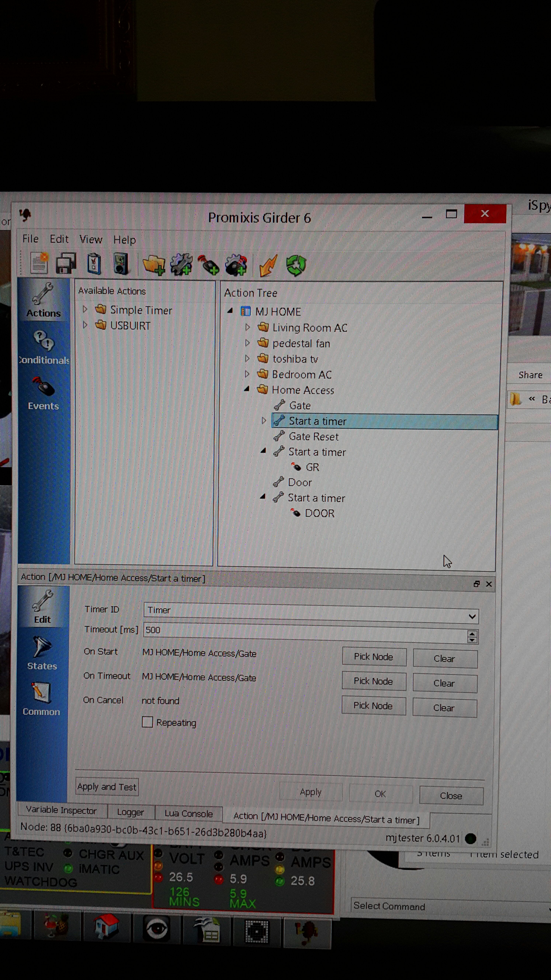This screenshot has width=551, height=980.
Task: Clear the On Timeout node
Action: tap(445, 684)
